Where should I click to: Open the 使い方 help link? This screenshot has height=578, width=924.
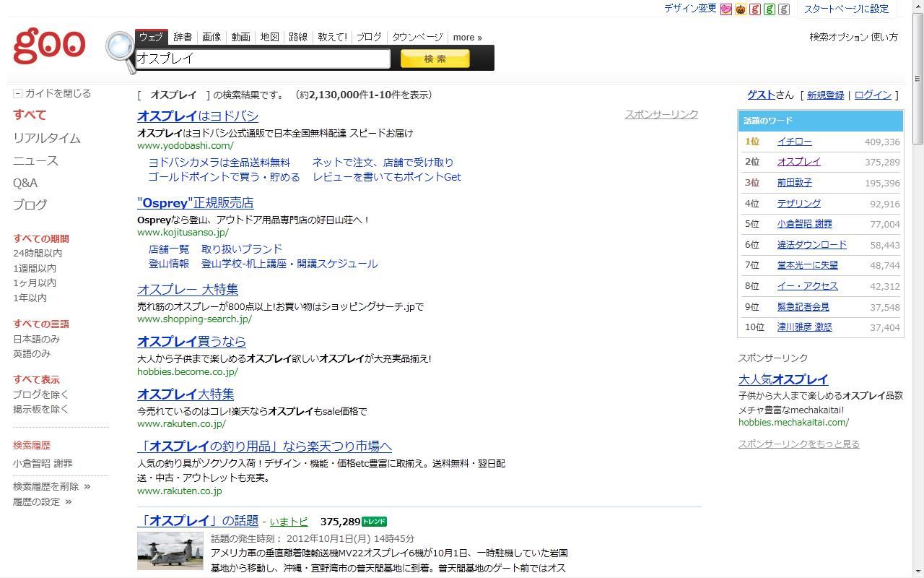pos(885,37)
